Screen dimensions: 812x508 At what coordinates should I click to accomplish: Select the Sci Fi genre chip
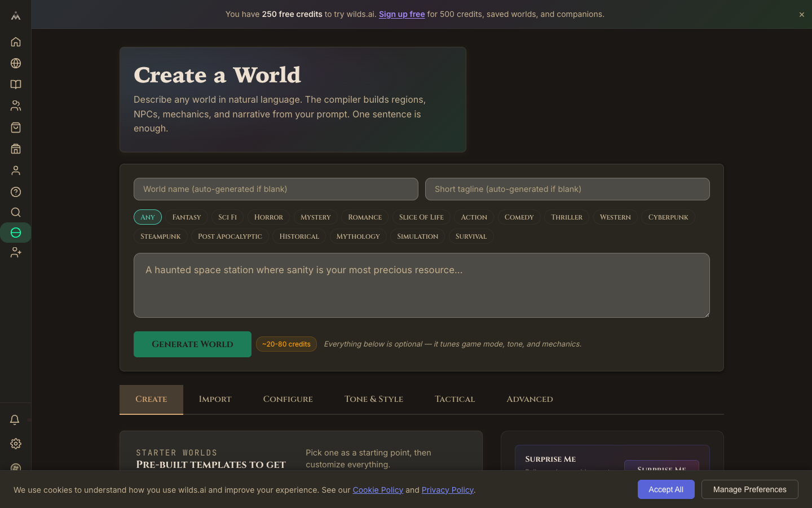[x=228, y=217]
